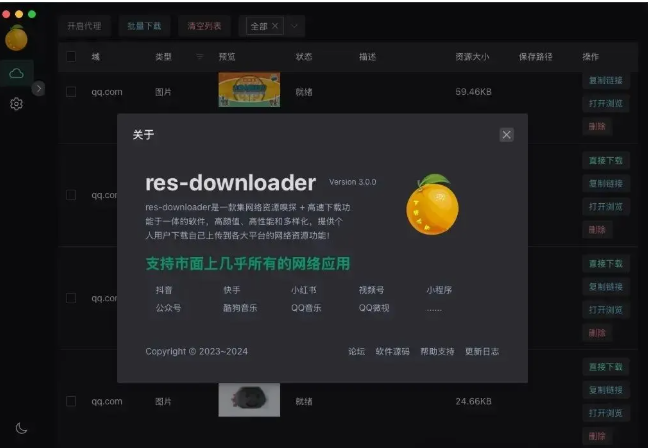The width and height of the screenshot is (648, 448).
Task: Click 复制链接 in the 59.46KB row
Action: coord(606,81)
